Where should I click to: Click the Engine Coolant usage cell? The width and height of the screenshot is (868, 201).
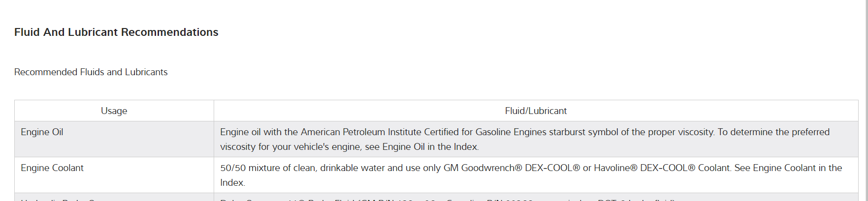coord(52,168)
